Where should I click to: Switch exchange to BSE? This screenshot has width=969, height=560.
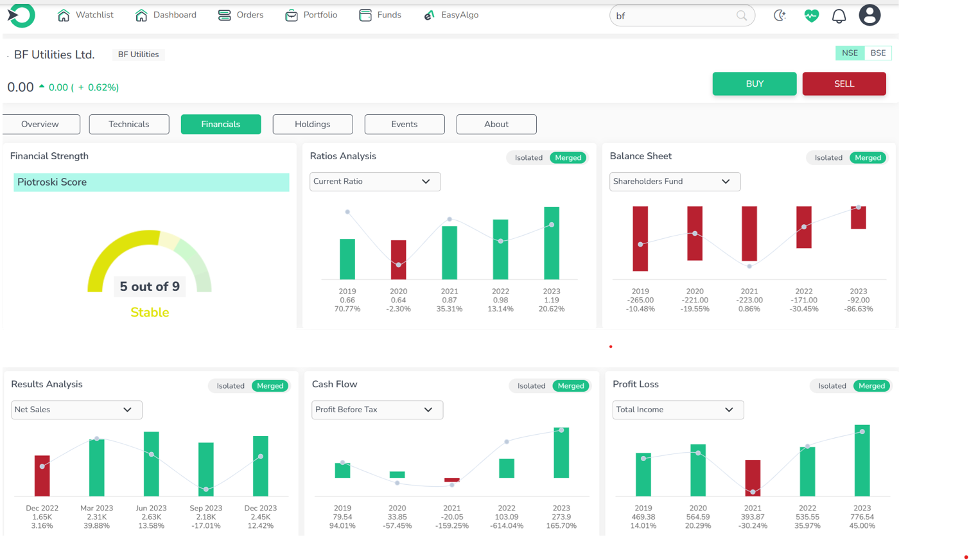tap(878, 53)
